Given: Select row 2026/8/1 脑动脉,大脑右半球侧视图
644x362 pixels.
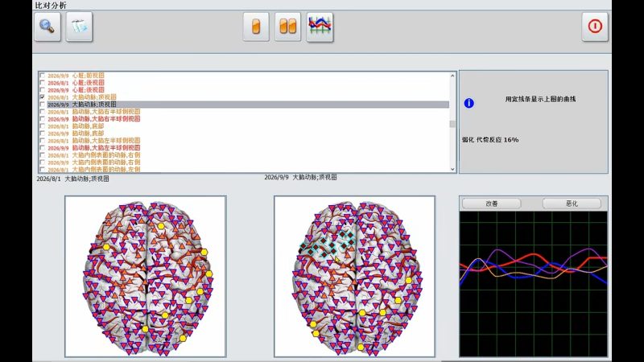Looking at the screenshot, I should [x=93, y=112].
